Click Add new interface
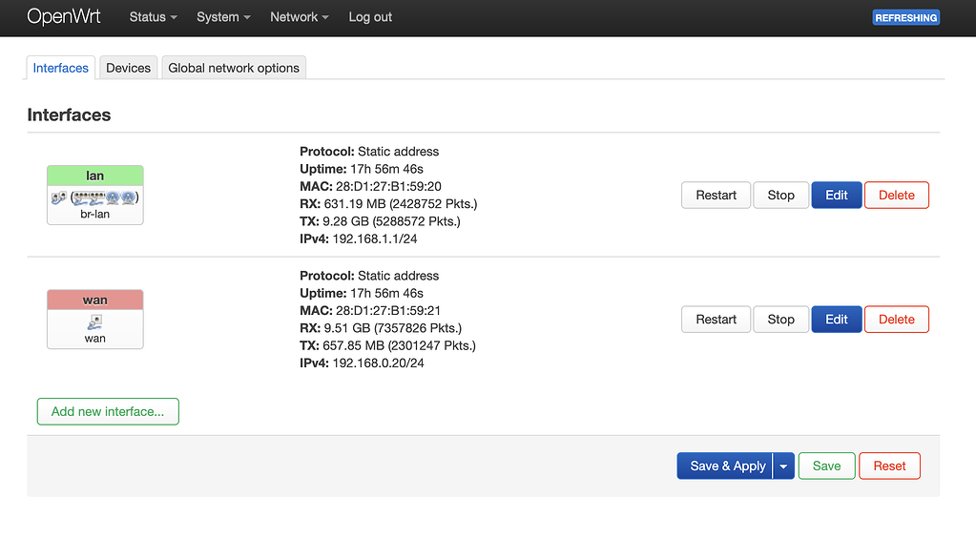This screenshot has height=560, width=976. 107,411
